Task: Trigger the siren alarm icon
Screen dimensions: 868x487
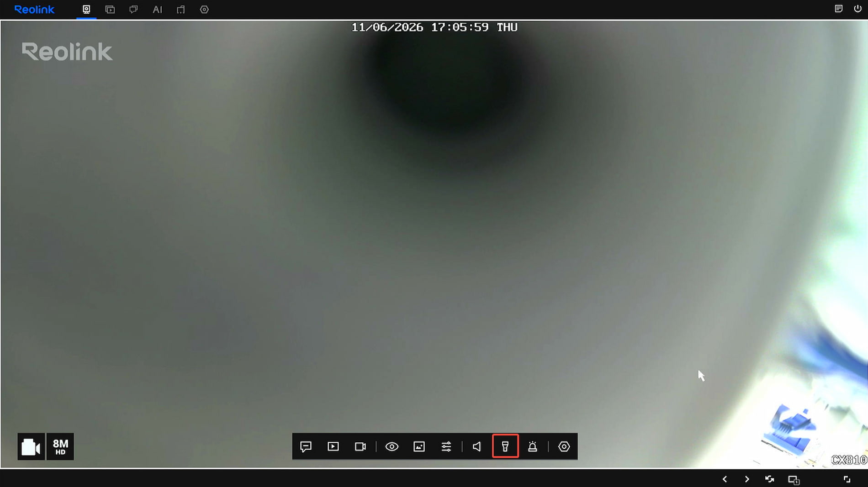Action: coord(533,446)
